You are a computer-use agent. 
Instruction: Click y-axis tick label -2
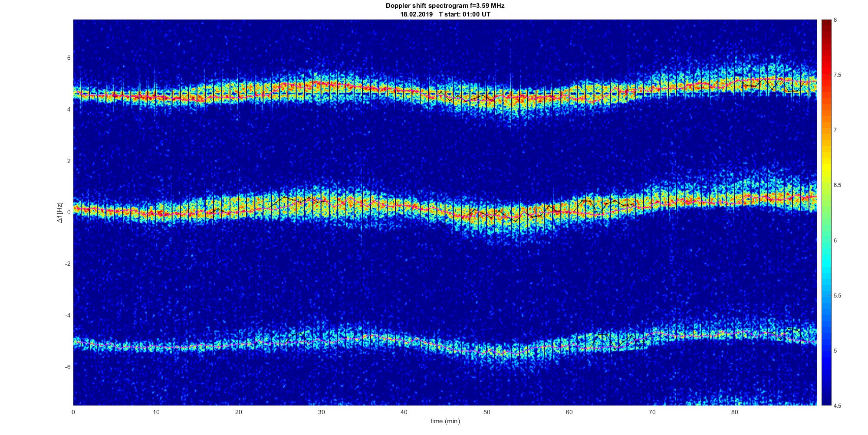tap(68, 264)
